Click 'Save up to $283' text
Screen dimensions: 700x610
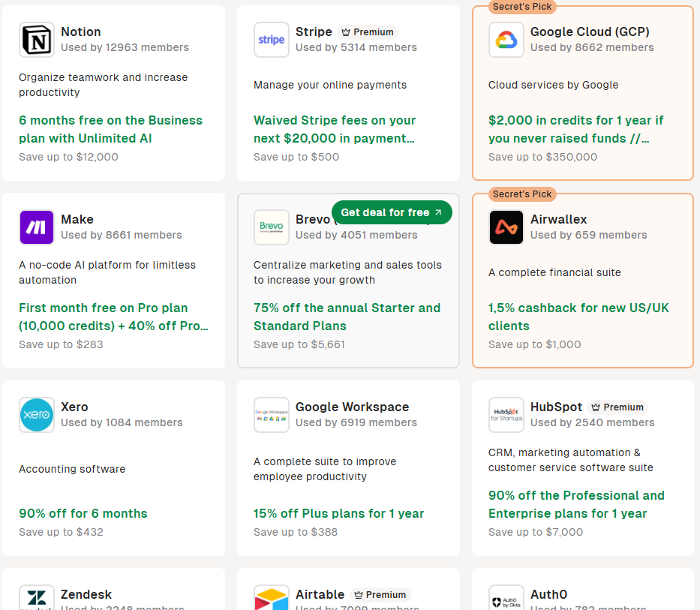pyautogui.click(x=61, y=344)
